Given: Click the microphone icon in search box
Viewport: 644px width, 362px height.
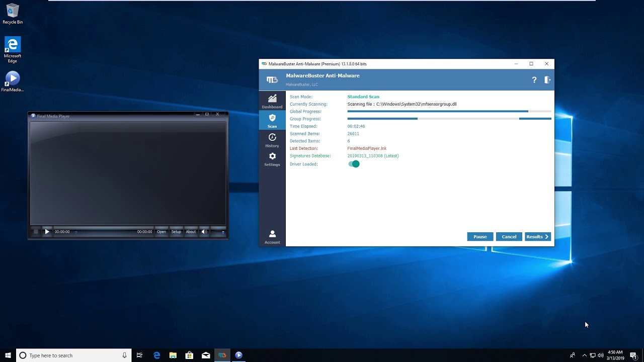Looking at the screenshot, I should click(124, 355).
